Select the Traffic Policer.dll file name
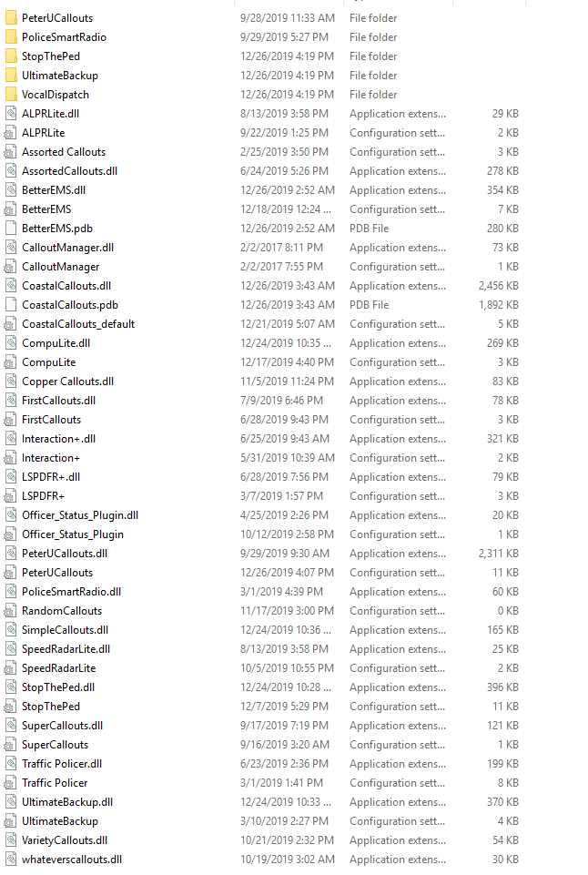The width and height of the screenshot is (588, 875). tap(62, 764)
